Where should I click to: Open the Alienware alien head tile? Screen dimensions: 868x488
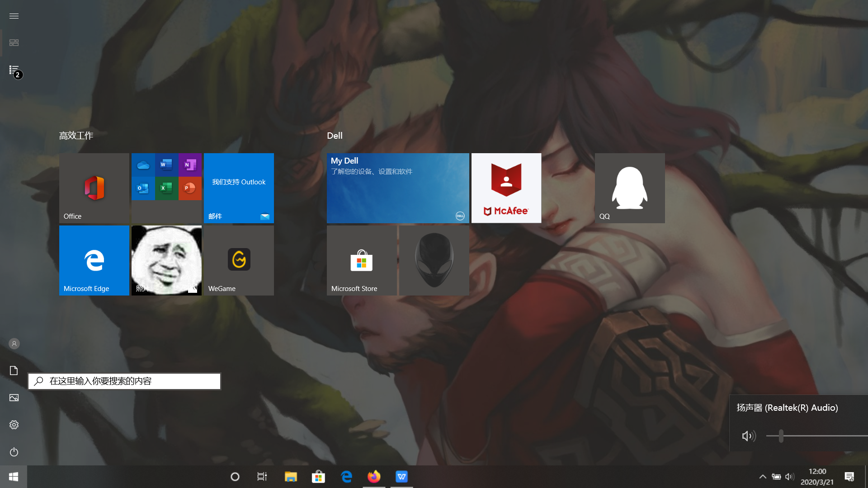(x=434, y=260)
